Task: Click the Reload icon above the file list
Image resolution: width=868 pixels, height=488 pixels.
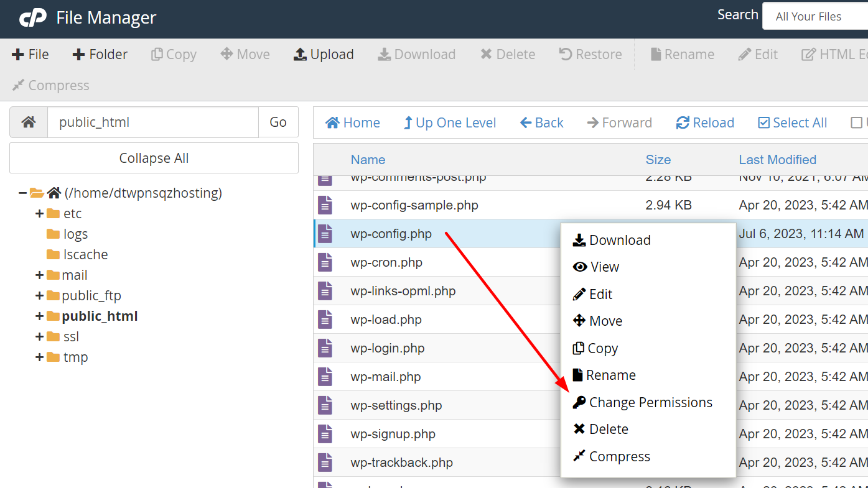Action: pyautogui.click(x=704, y=122)
